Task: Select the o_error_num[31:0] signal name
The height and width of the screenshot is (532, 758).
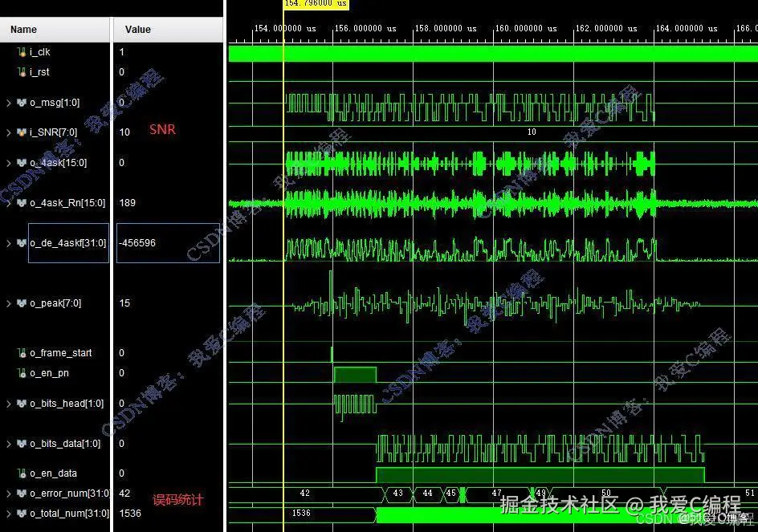Action: click(x=70, y=493)
